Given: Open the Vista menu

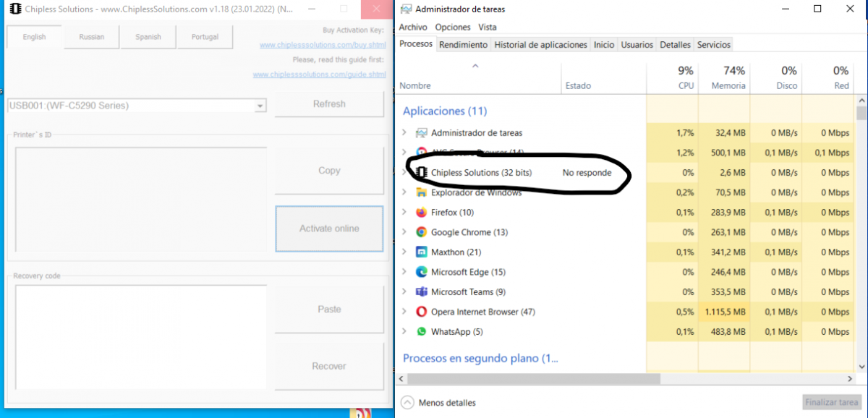Looking at the screenshot, I should click(x=488, y=27).
